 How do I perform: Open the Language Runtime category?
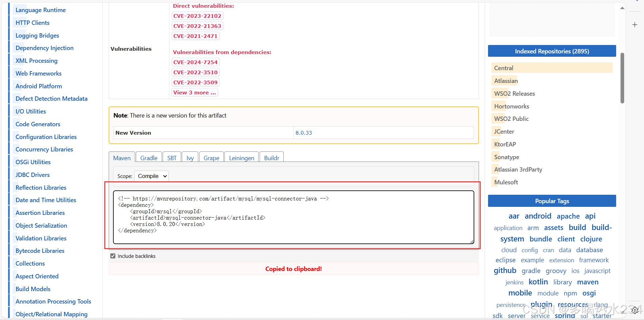pyautogui.click(x=41, y=10)
